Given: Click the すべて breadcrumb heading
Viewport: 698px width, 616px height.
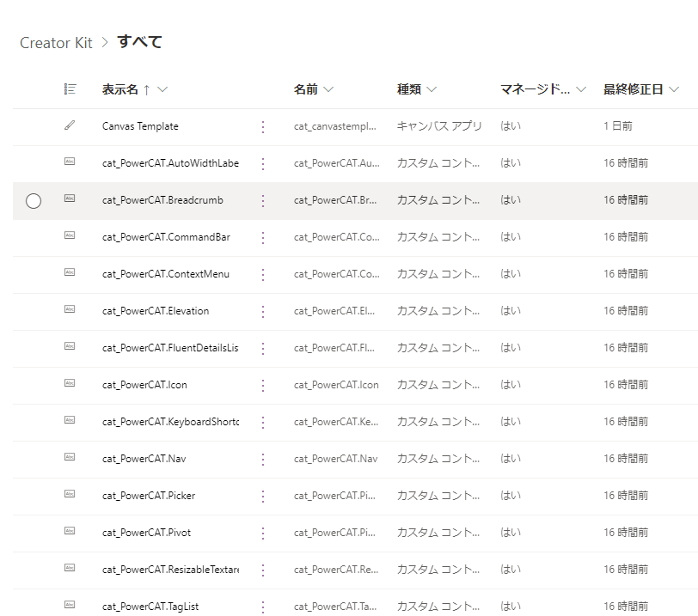Looking at the screenshot, I should tap(139, 42).
